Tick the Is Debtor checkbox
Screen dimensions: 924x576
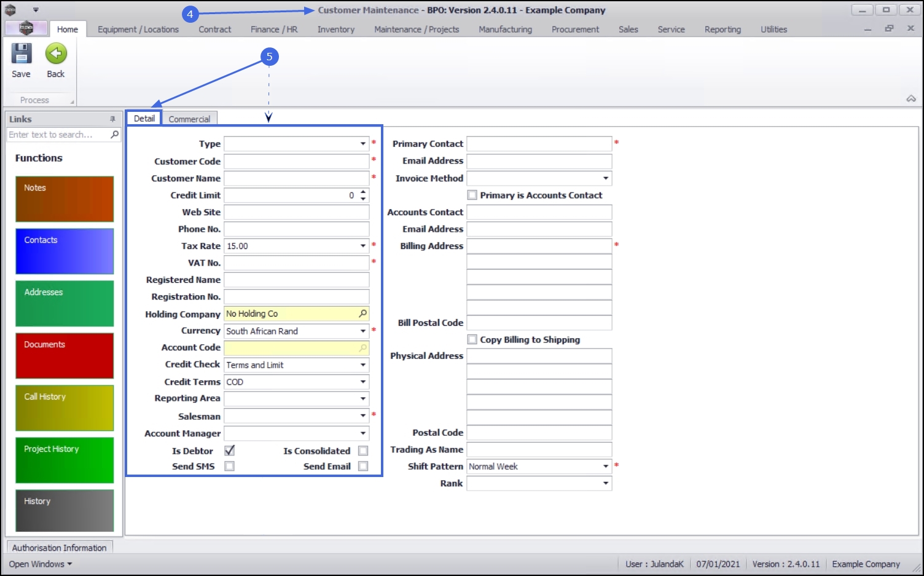(x=230, y=451)
